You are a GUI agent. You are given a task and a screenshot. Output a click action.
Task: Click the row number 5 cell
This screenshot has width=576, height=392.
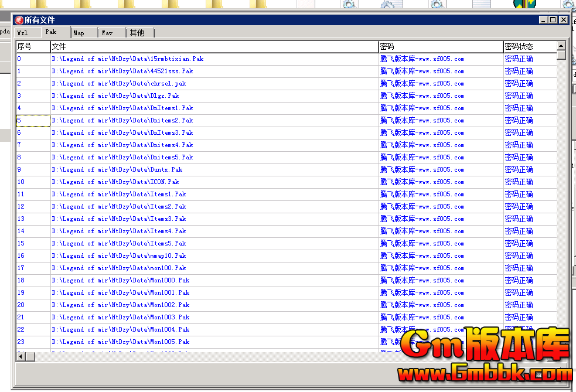click(x=33, y=120)
